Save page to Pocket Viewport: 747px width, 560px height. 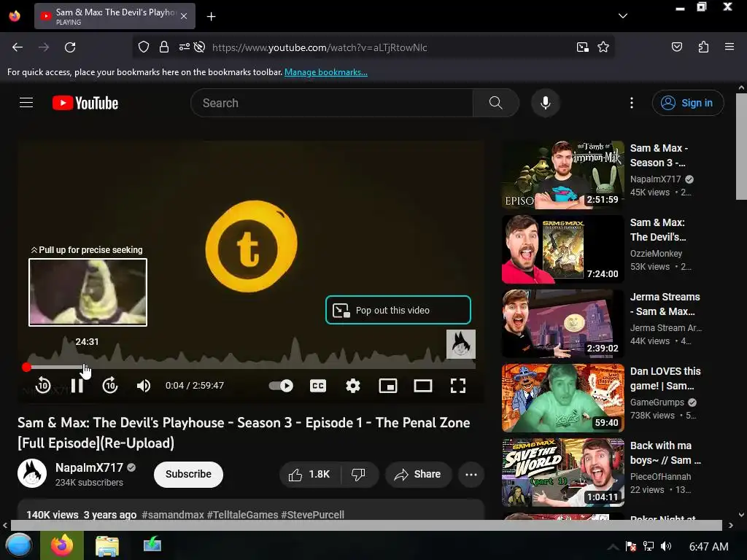click(676, 47)
